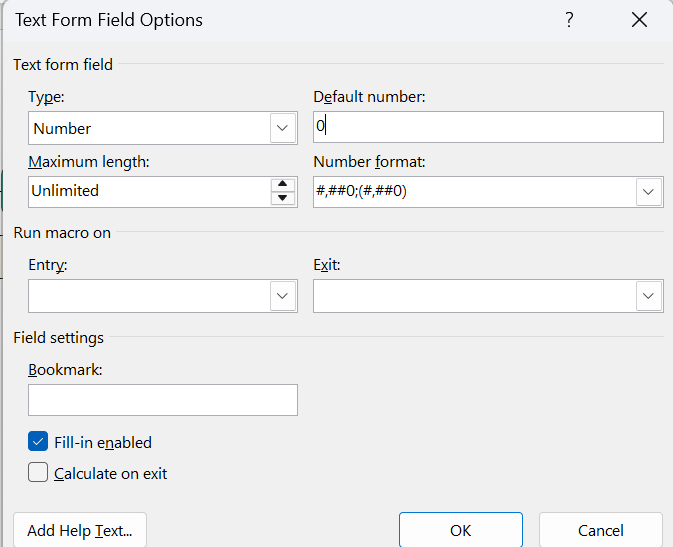
Task: Click the Text Form Field Options title
Action: tap(109, 20)
